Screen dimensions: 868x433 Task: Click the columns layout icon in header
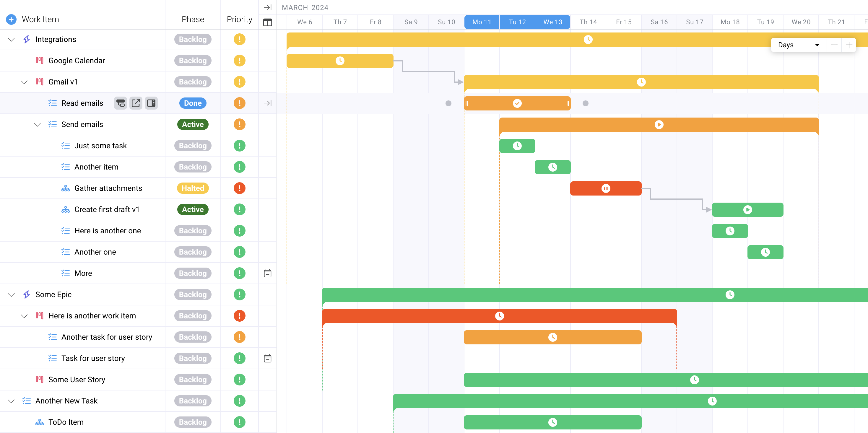268,22
